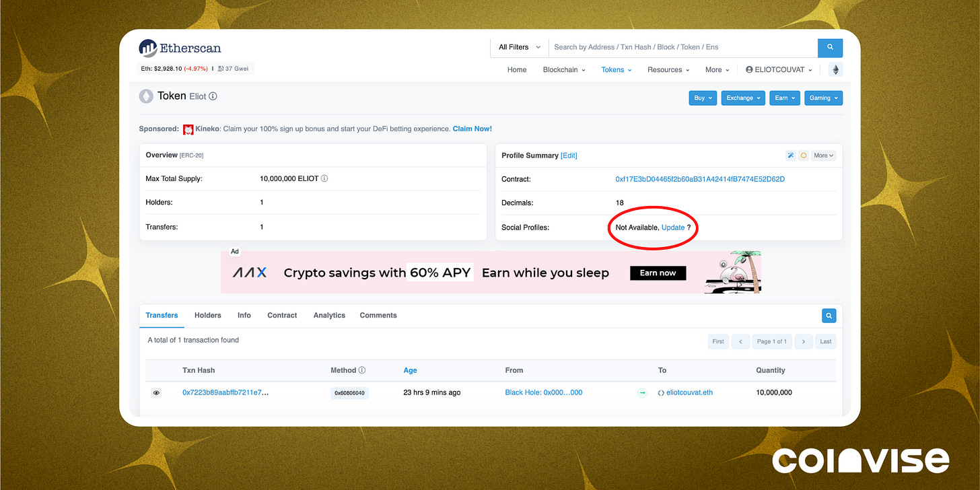Switch to the Contract tab
Viewport: 980px width, 490px height.
click(x=282, y=315)
